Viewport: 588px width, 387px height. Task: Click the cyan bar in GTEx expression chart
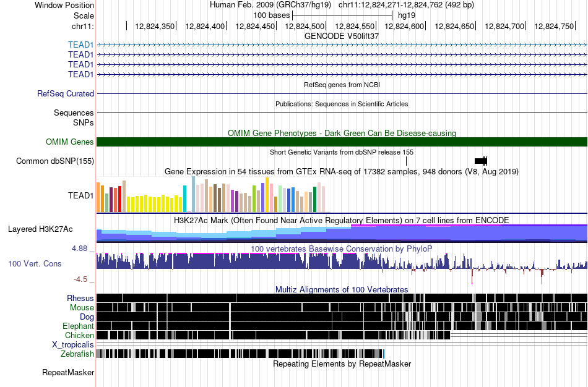click(x=184, y=199)
